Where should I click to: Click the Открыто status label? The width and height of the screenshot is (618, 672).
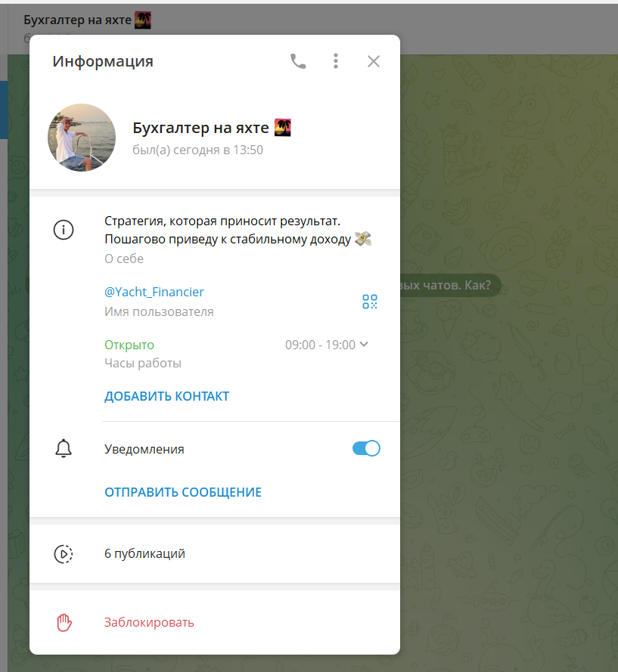126,344
